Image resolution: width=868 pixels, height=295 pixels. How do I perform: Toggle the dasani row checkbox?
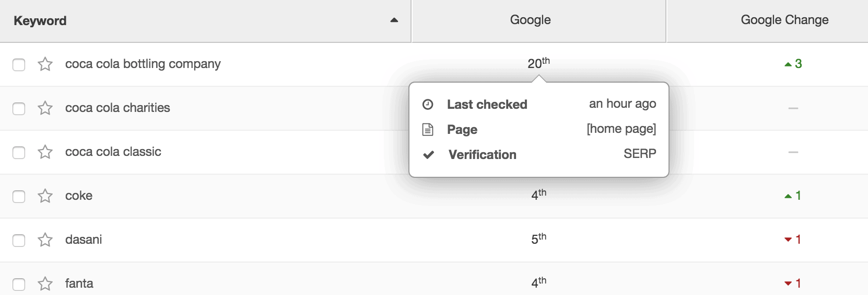tap(19, 241)
